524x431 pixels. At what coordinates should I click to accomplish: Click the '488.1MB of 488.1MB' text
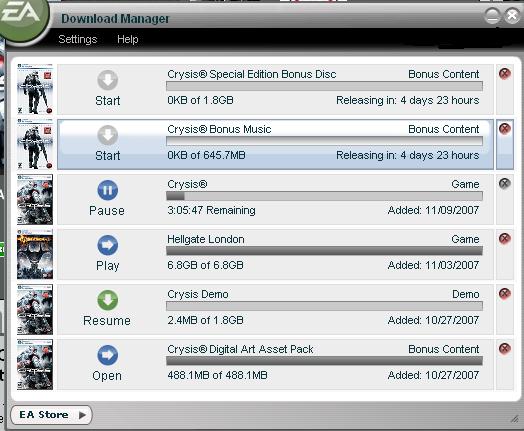tap(218, 375)
